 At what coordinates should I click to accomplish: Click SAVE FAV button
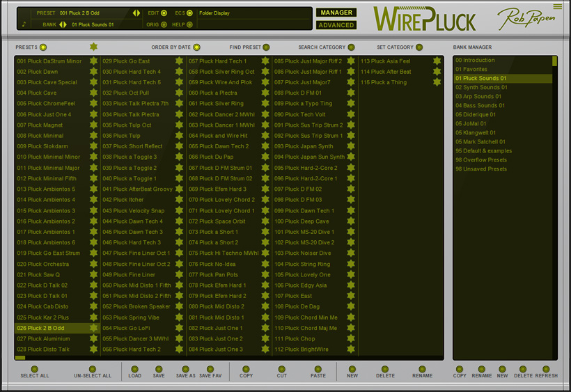210,369
